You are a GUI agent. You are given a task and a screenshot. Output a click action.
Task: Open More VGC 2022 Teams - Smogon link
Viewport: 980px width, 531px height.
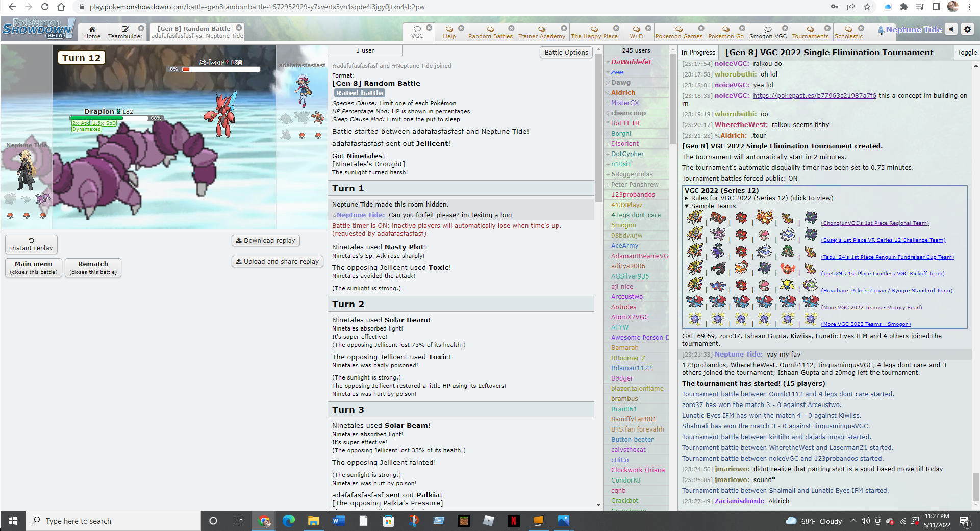[866, 324]
